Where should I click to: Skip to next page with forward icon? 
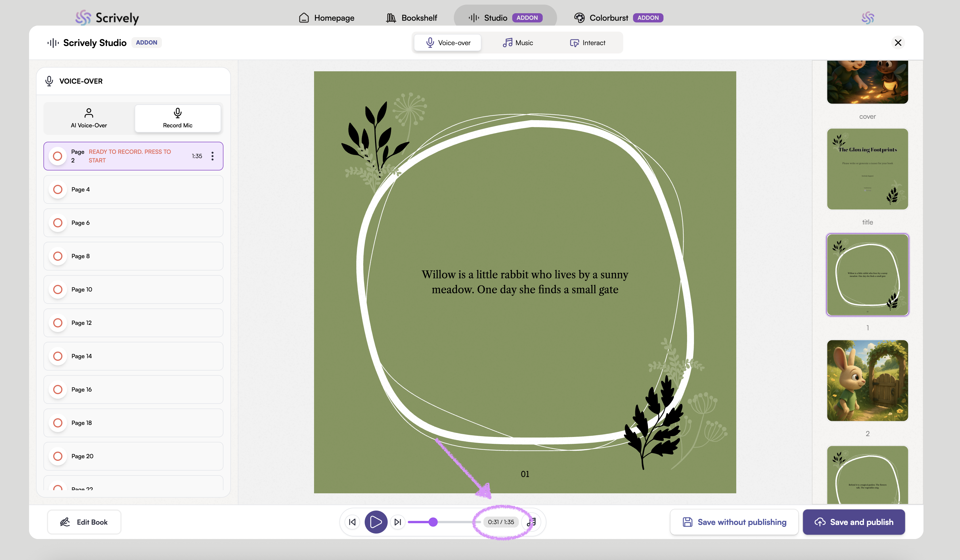pyautogui.click(x=398, y=522)
